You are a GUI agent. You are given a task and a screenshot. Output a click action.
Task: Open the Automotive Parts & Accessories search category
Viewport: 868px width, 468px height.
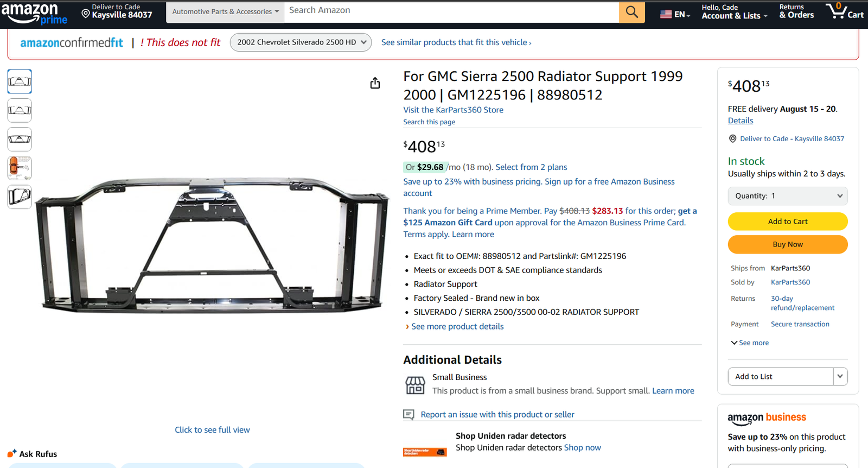tap(225, 12)
